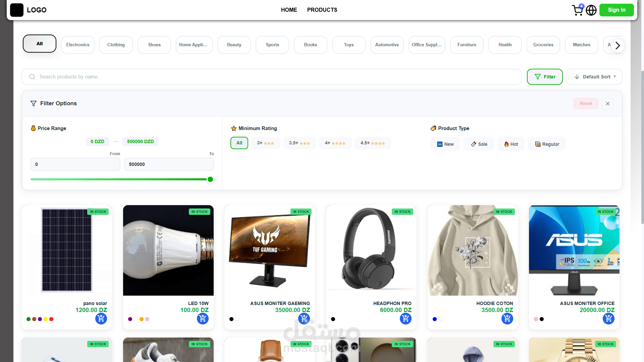
Task: Focus the product name search field
Action: pyautogui.click(x=271, y=77)
